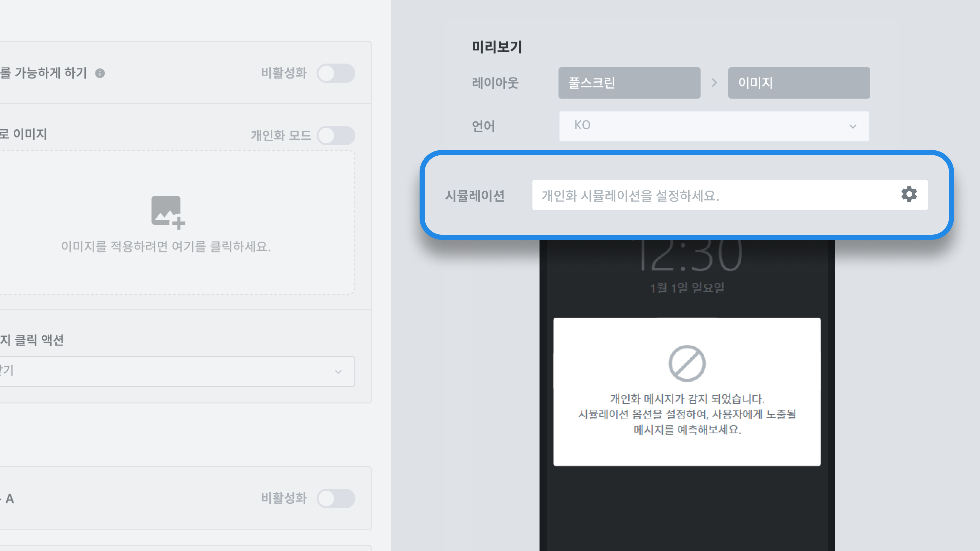
Task: Click the 개인화 메시지가 감지 preview card
Action: pyautogui.click(x=687, y=392)
